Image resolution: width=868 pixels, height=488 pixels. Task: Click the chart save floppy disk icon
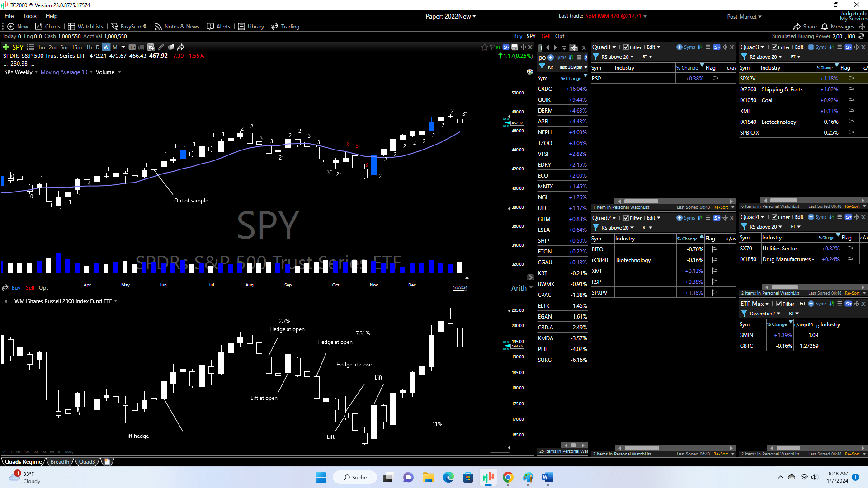(x=514, y=47)
